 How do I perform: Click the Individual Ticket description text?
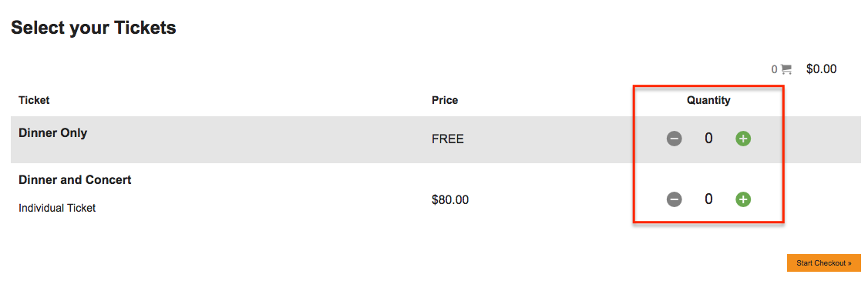[x=57, y=208]
